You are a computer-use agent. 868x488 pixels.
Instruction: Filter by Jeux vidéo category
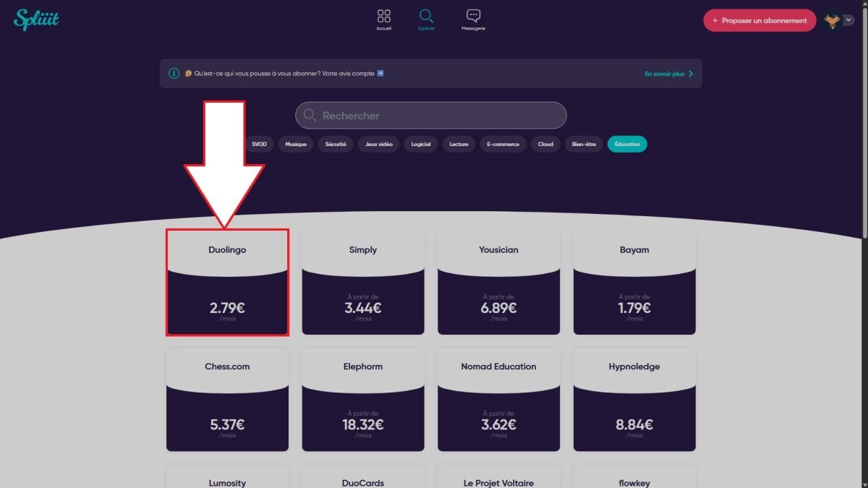pos(378,144)
